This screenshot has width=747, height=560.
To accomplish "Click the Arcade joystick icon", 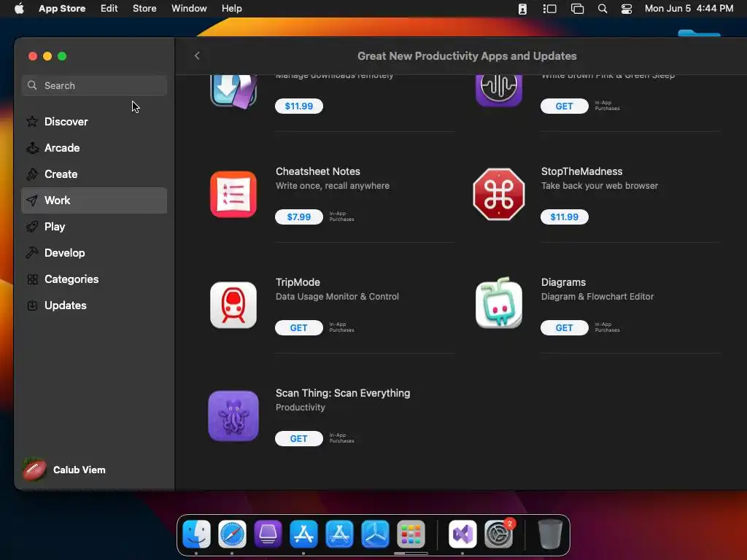I will pos(32,147).
